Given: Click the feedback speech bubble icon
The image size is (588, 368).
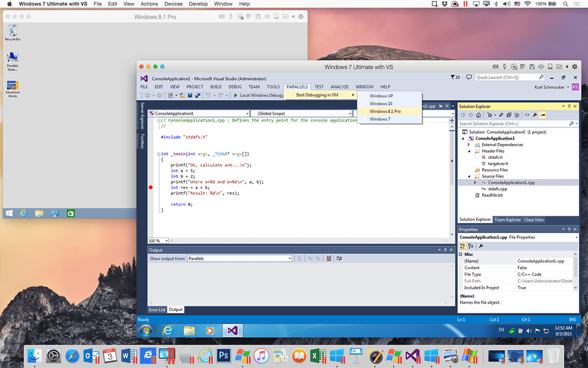Looking at the screenshot, I should pos(469,77).
